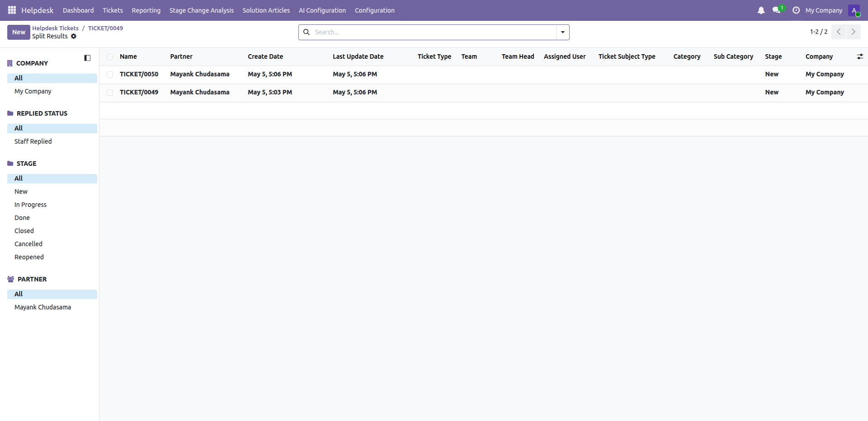The image size is (868, 421).
Task: Open ticket TICKET/0050 row
Action: pos(483,75)
